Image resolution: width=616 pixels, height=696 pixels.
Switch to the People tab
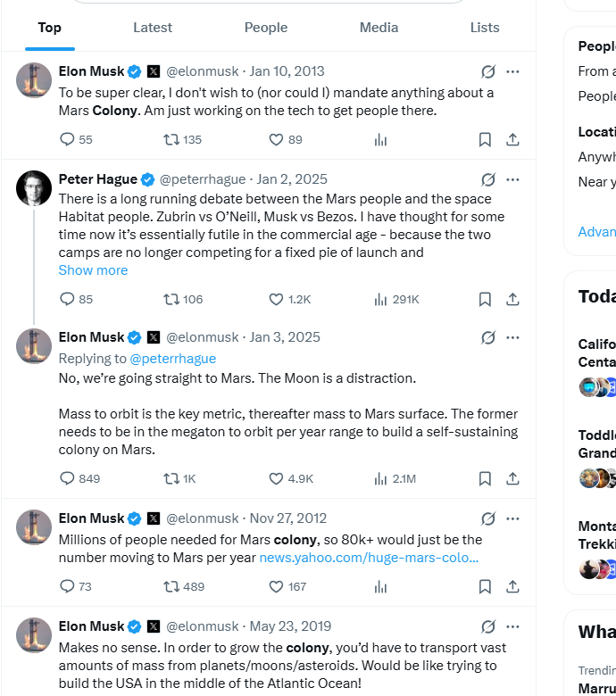(x=265, y=28)
